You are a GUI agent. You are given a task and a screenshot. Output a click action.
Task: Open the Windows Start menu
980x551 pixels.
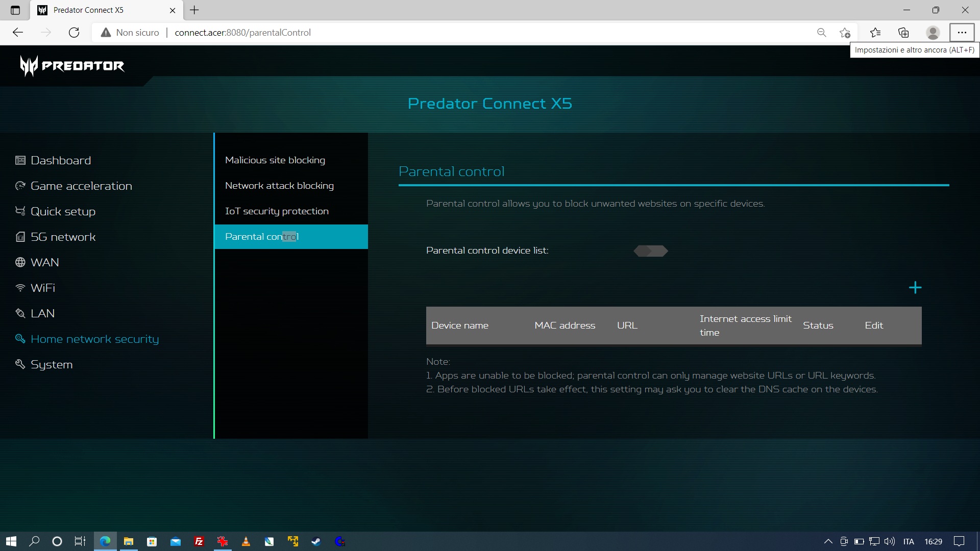pyautogui.click(x=11, y=541)
